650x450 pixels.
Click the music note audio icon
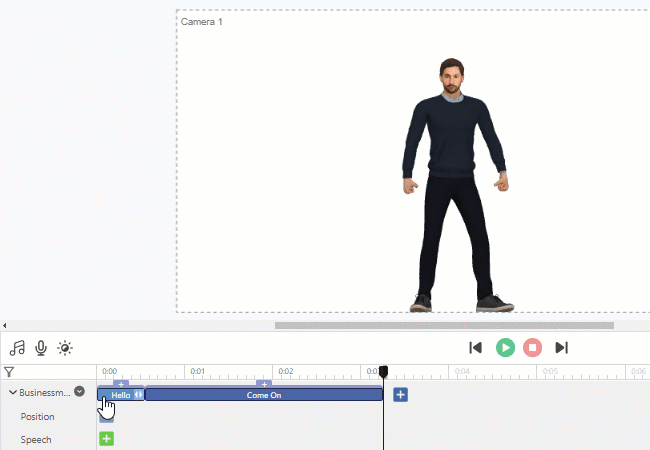tap(17, 348)
